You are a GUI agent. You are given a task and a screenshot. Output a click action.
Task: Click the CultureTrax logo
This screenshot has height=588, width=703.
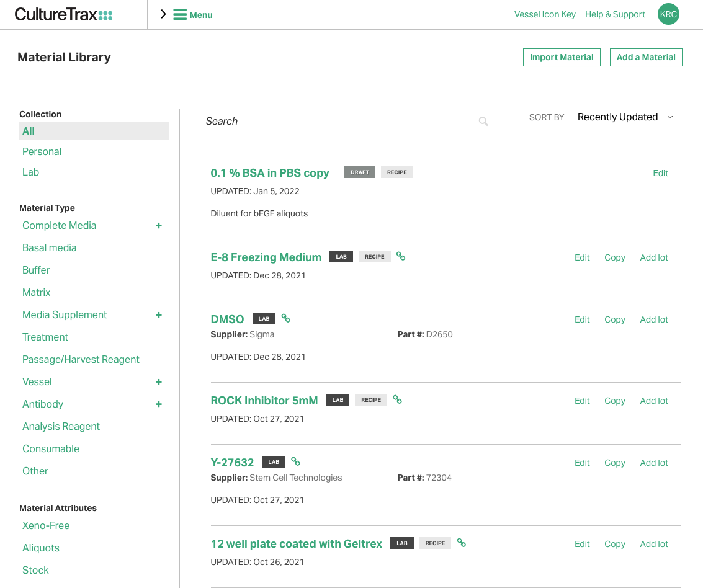point(63,14)
